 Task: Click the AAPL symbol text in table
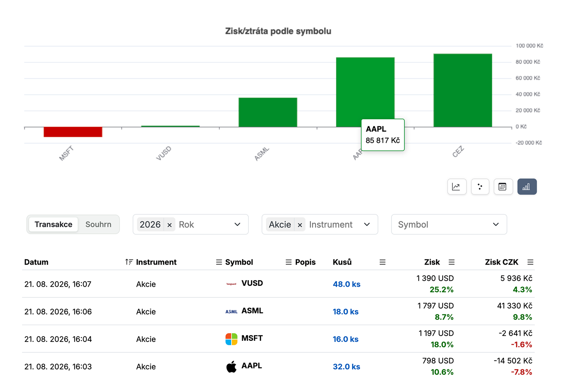pyautogui.click(x=252, y=366)
